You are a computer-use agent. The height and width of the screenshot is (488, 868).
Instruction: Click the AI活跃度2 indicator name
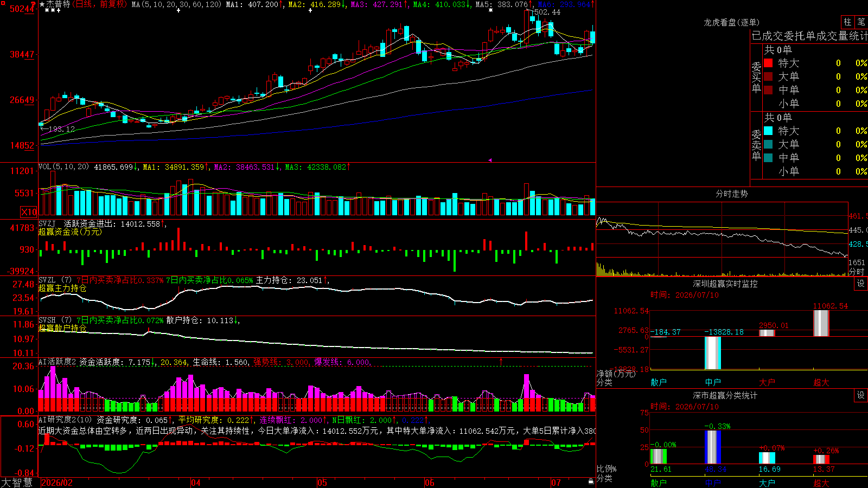tap(58, 362)
